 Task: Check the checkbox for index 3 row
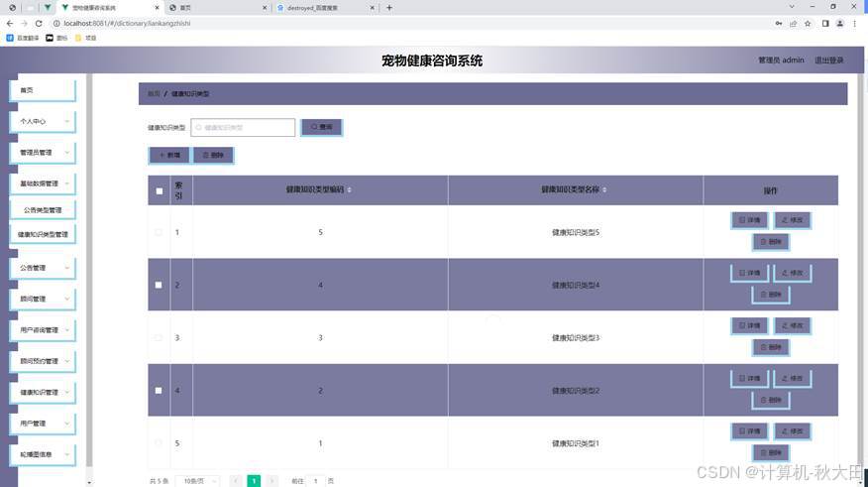click(159, 337)
